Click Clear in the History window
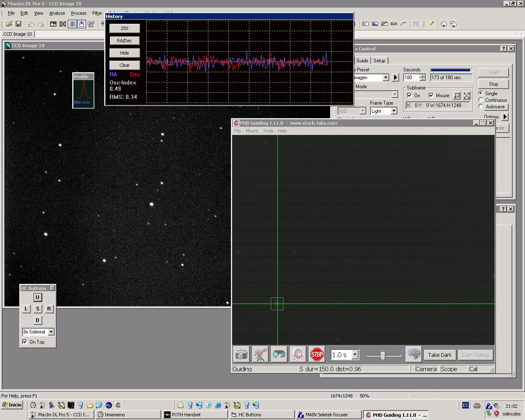The height and width of the screenshot is (420, 525). tap(124, 65)
